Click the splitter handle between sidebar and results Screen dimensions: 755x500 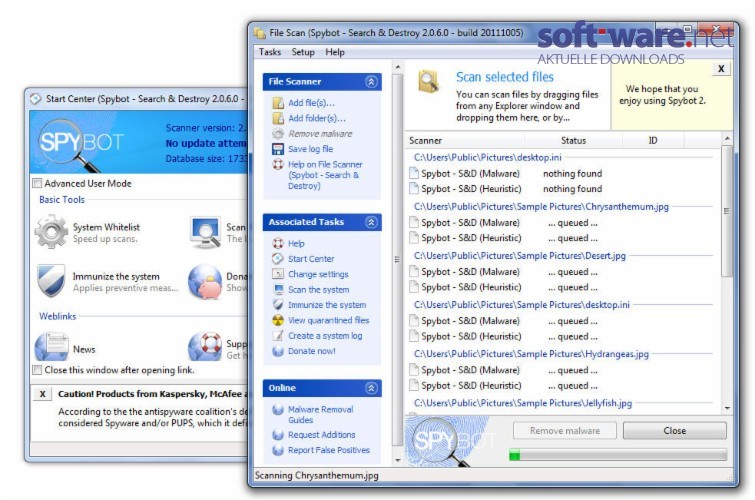tap(397, 259)
